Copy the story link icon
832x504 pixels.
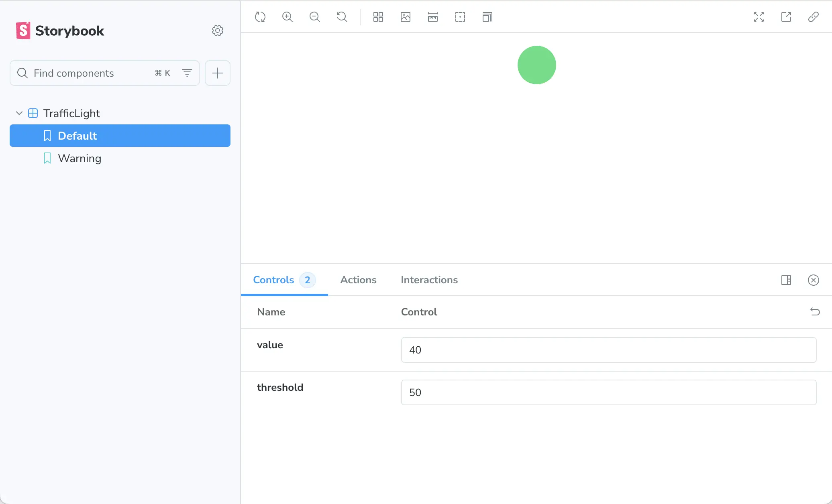[x=814, y=17]
